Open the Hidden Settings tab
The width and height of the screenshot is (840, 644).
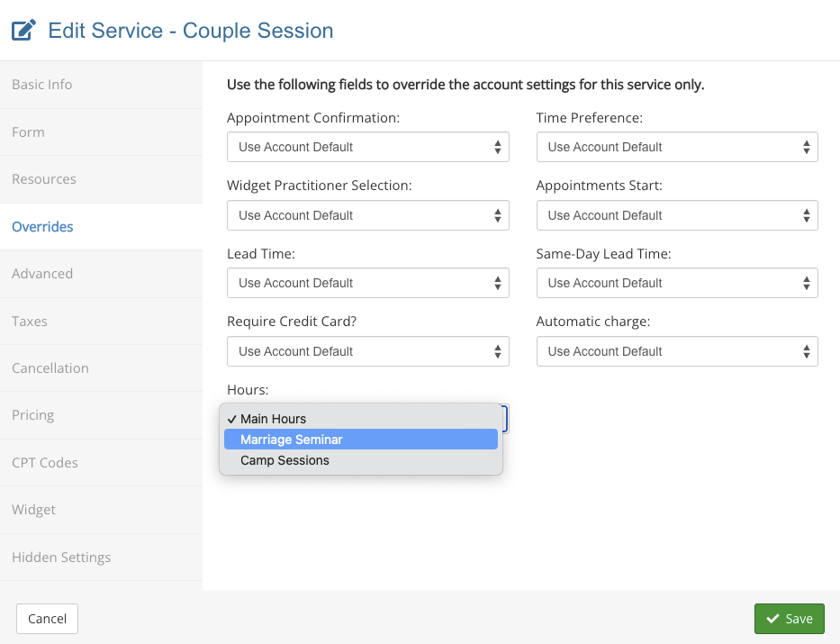click(61, 558)
